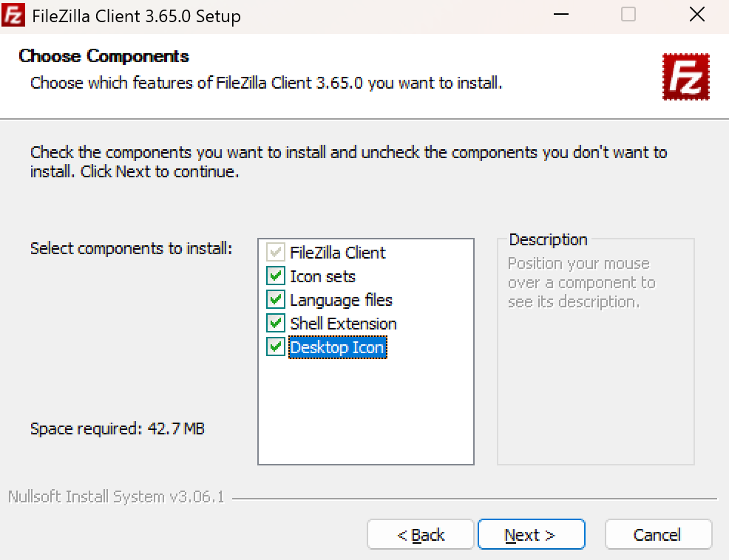This screenshot has height=560, width=729.
Task: Highlight the Language files component label
Action: 341,300
